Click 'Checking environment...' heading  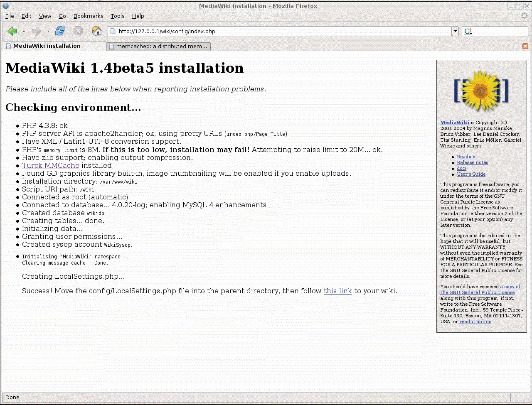73,108
